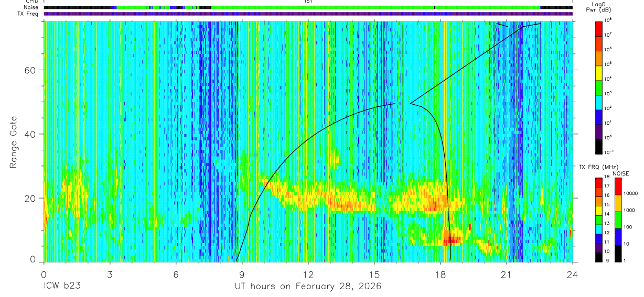Select the red top segment of the power colorbar
This screenshot has height=297, width=644.
click(599, 28)
